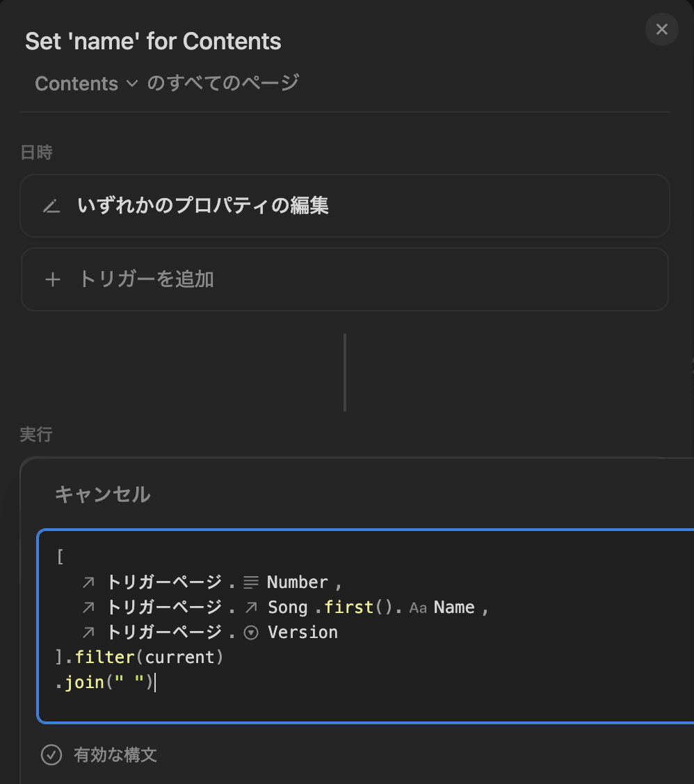This screenshot has height=784, width=694.
Task: Click the Version property token
Action: pos(302,632)
